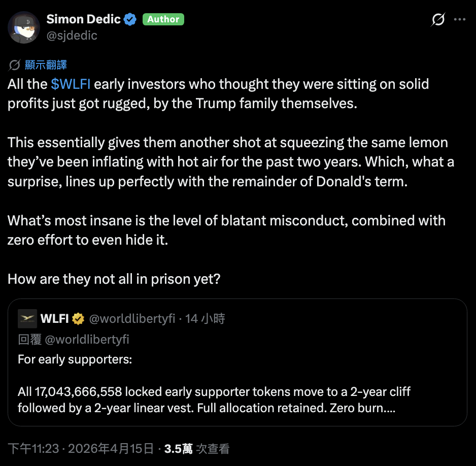The image size is (476, 466).
Task: Click Simon Dedic's profile avatar
Action: (x=24, y=27)
